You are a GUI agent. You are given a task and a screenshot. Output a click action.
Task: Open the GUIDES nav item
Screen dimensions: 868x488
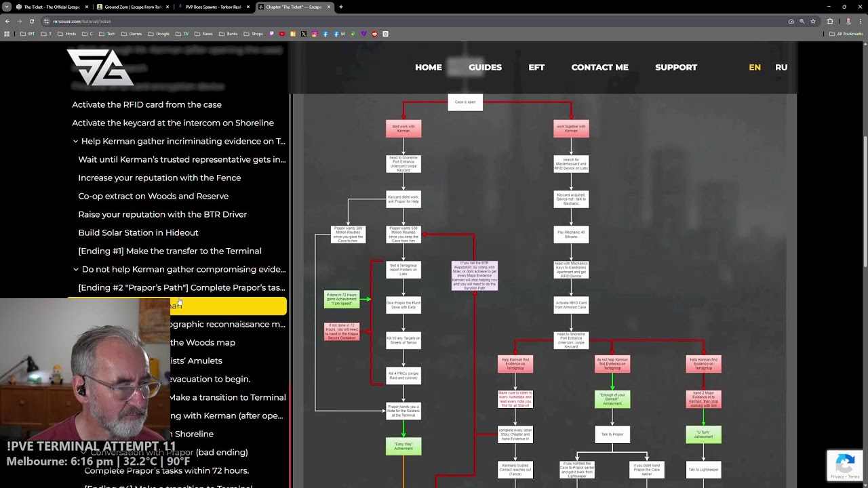tap(485, 67)
